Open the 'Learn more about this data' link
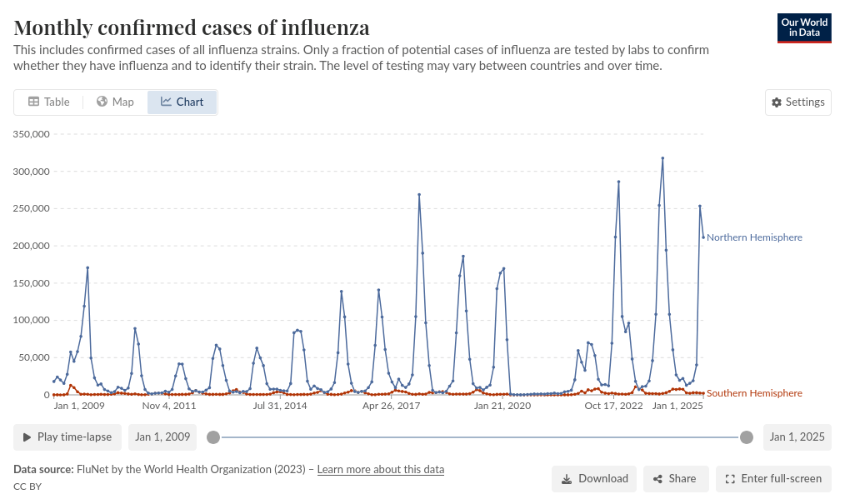Viewport: 845px width, 504px height. pos(381,470)
